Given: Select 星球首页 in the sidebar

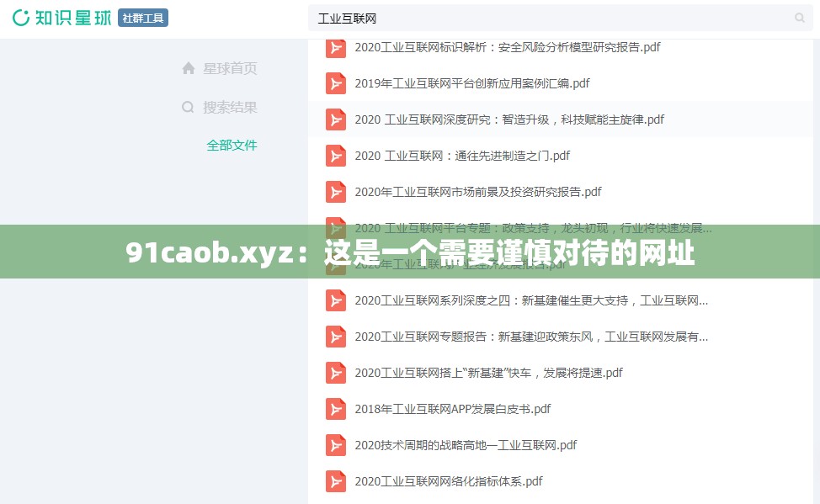Looking at the screenshot, I should [x=230, y=68].
